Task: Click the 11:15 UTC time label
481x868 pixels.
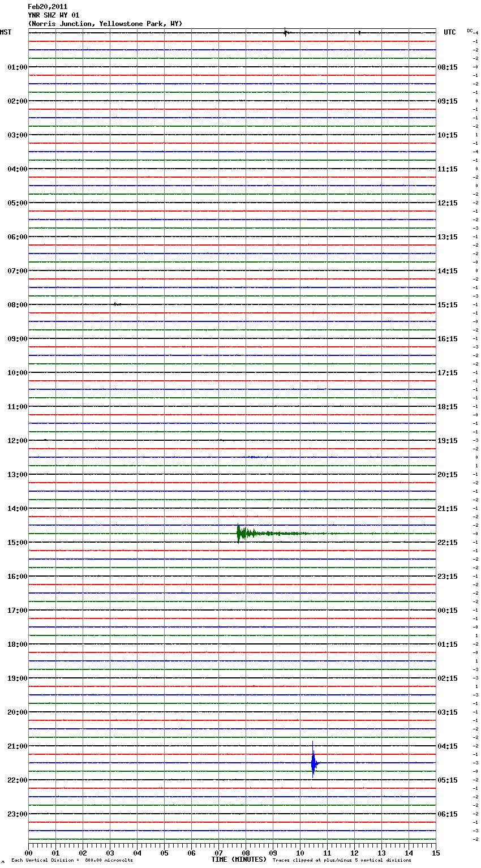Action: tap(448, 169)
